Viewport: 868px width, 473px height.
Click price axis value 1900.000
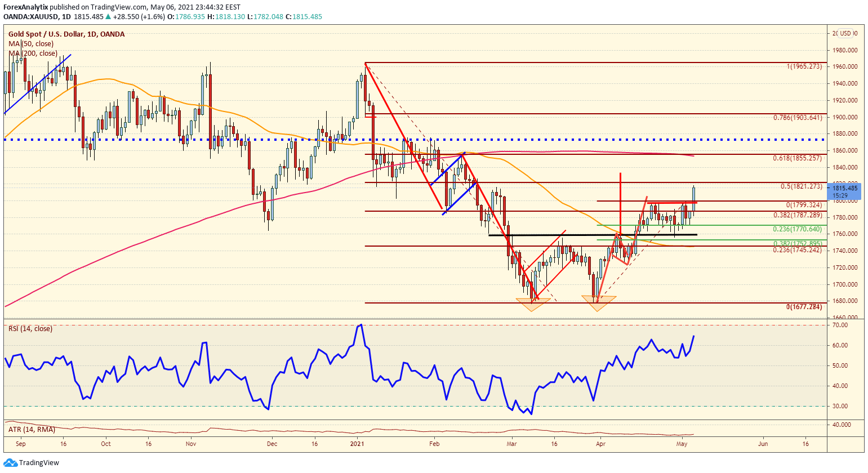[845, 117]
